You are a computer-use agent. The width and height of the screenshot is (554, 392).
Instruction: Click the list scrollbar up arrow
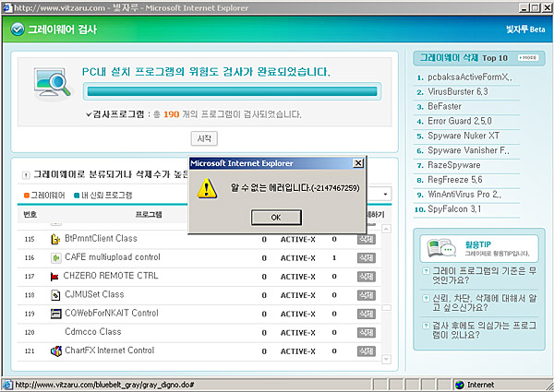click(387, 229)
